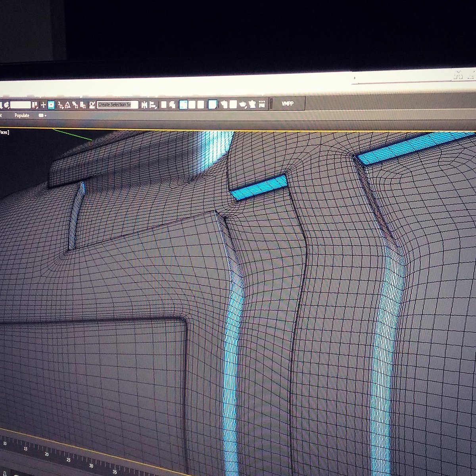
Task: Toggle the 3D Snaps button
Action: pyautogui.click(x=61, y=105)
